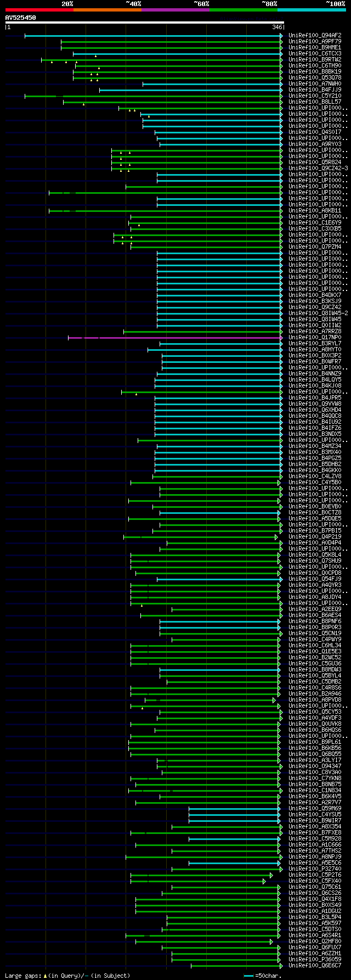351x980 pixels.
Task: Select hit label UniRef100_B4DKX7
Action: pyautogui.click(x=315, y=295)
